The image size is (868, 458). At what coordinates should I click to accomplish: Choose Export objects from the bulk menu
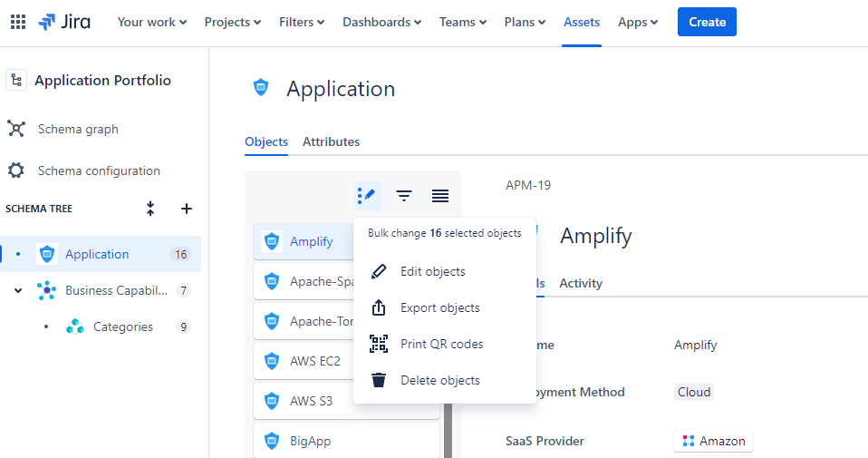[x=445, y=308]
